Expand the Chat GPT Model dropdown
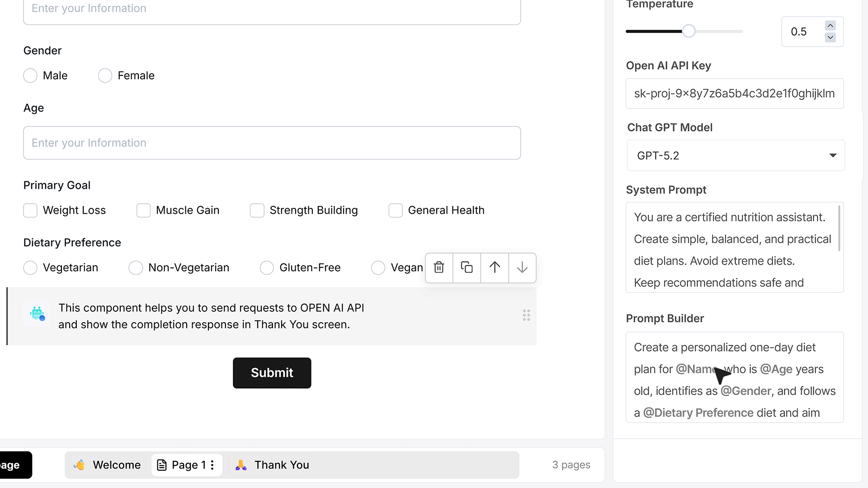868x488 pixels. (736, 155)
